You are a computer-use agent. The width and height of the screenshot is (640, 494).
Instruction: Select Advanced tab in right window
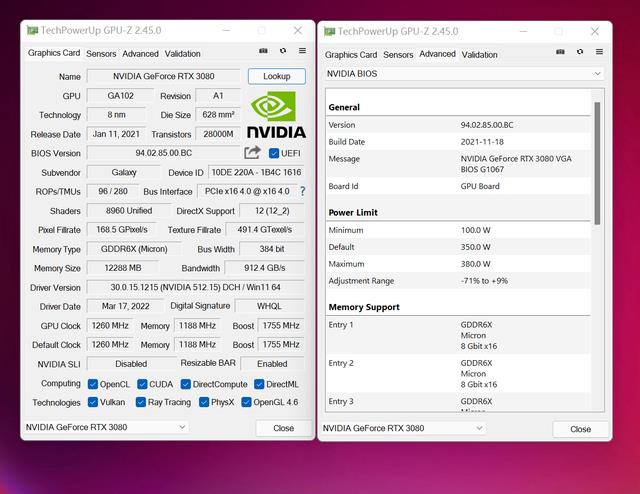(x=437, y=54)
